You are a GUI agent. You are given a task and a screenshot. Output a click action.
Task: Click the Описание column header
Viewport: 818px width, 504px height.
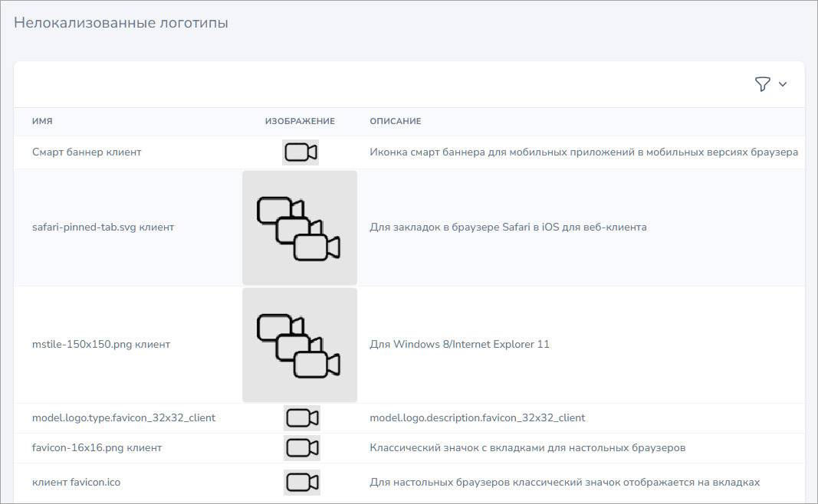tap(395, 122)
